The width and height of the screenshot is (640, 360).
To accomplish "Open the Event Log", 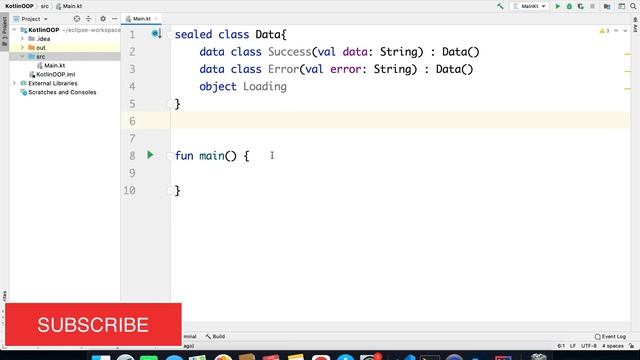I will [x=610, y=336].
